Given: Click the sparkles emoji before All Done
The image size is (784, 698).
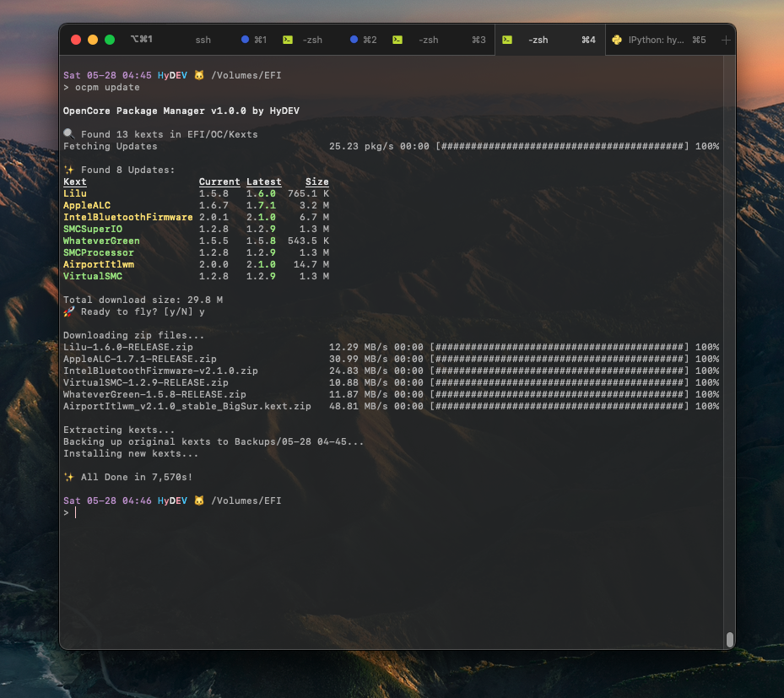Looking at the screenshot, I should point(69,478).
